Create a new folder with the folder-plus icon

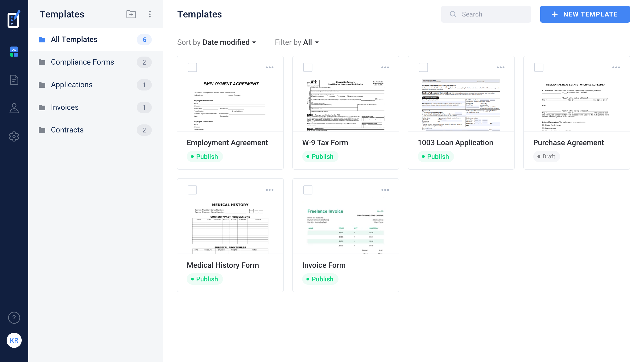(x=131, y=14)
